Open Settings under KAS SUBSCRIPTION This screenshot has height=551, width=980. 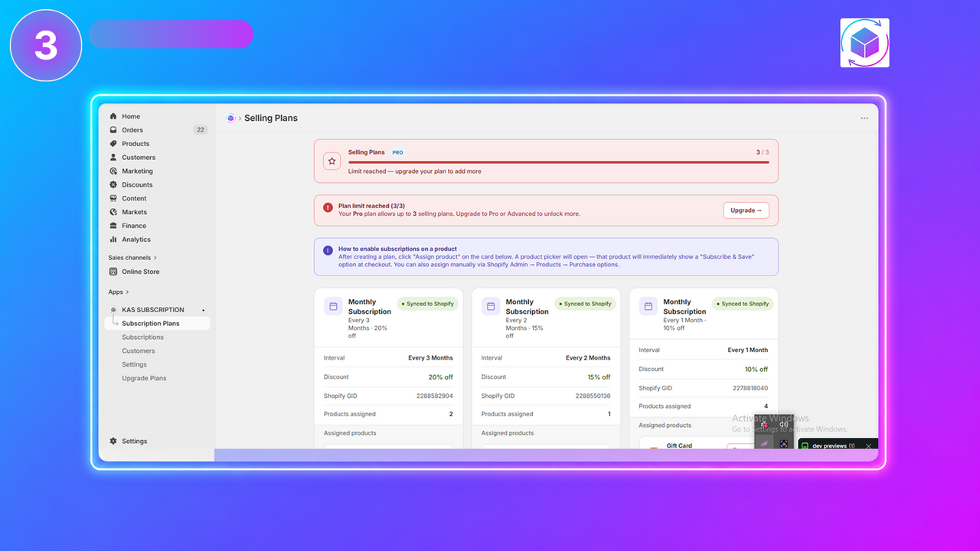tap(134, 365)
